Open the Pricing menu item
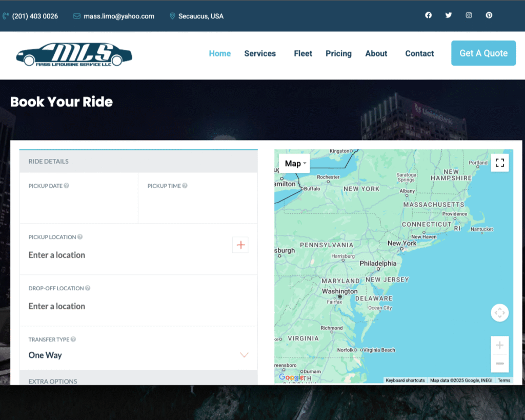The image size is (525, 420). point(338,53)
